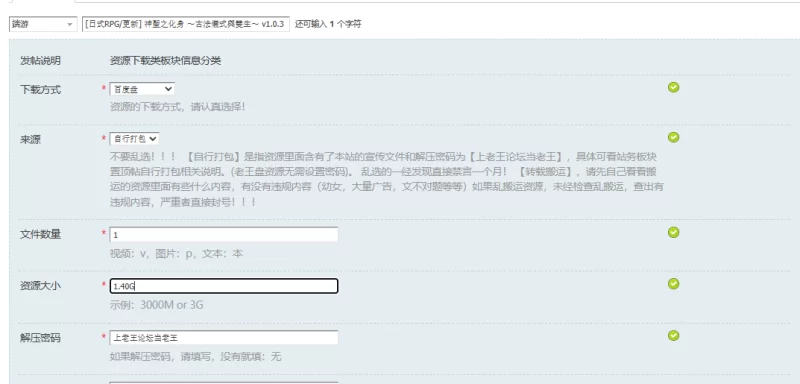Screen dimensions: 800x384
Task: Click the 发帖说明 label
Action: (40, 61)
